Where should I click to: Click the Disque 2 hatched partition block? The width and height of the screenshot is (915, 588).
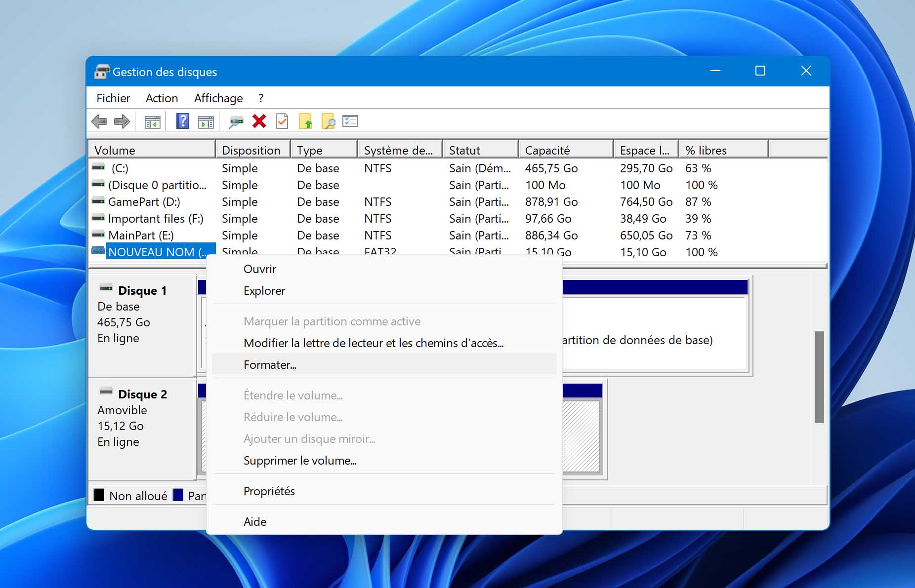581,436
